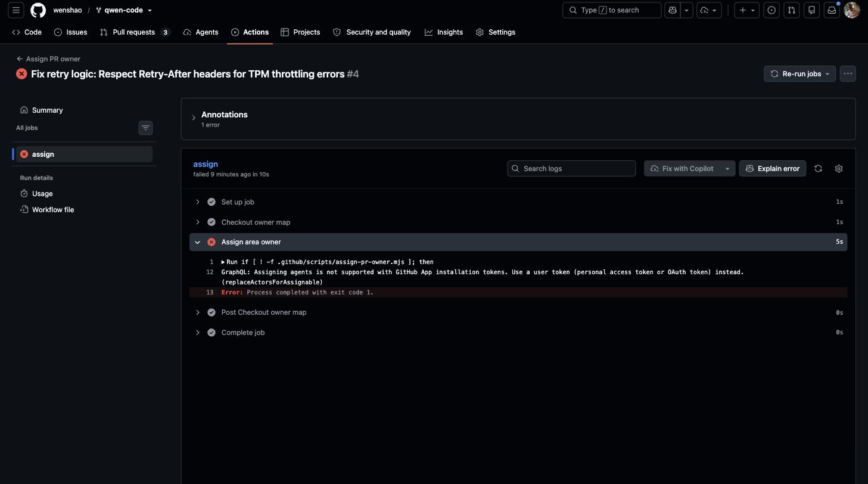Open the repositories icon in header
Screen dimensions: 868x484
pos(811,10)
